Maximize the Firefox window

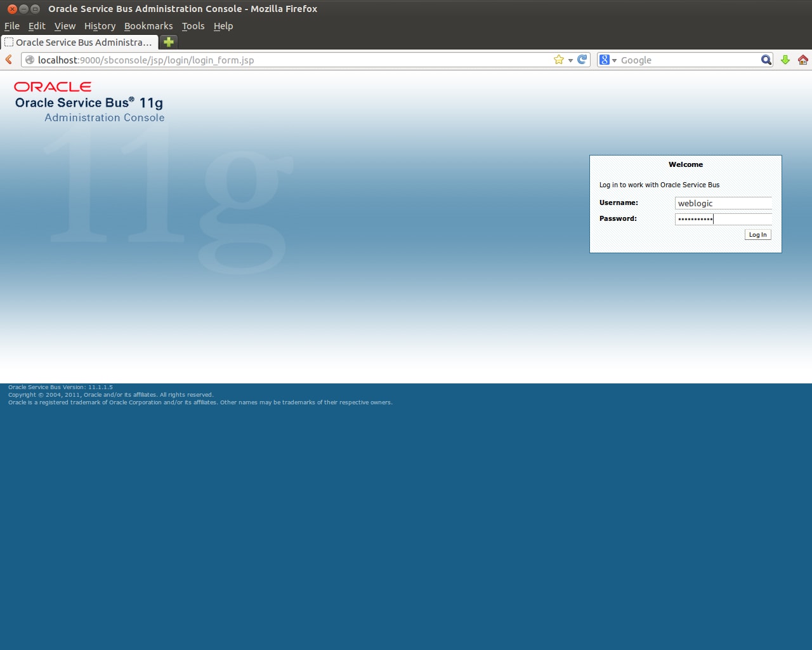point(35,9)
